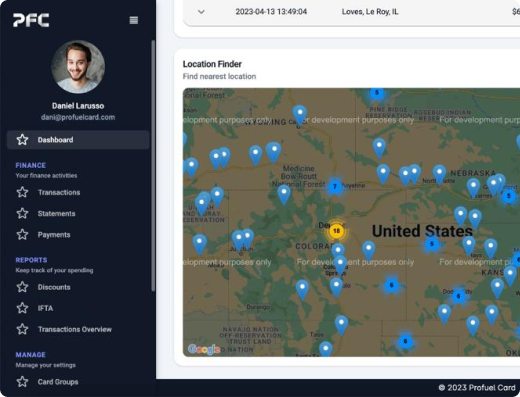520x397 pixels.
Task: Click the map pin near Medicine Bow-Routt Forest
Action: pyautogui.click(x=284, y=194)
